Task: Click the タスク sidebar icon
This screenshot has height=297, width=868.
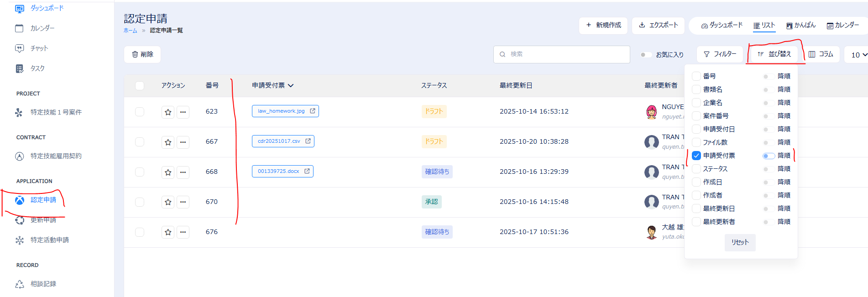Action: pyautogui.click(x=20, y=68)
